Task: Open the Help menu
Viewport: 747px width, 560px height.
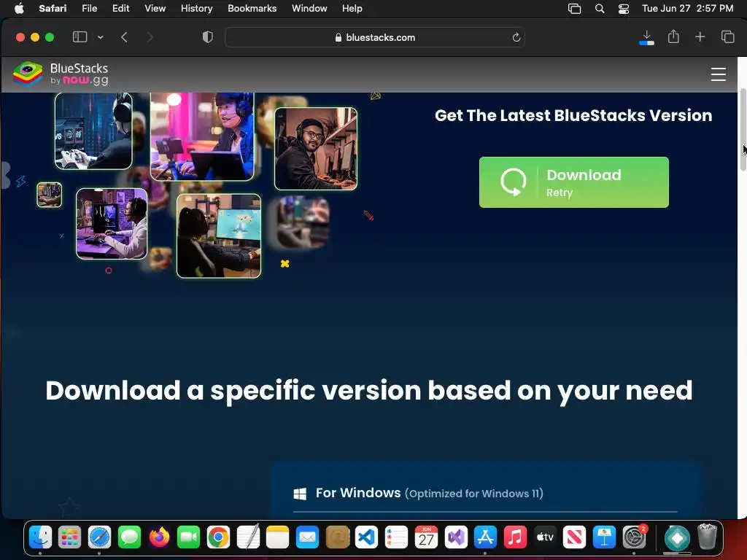Action: tap(352, 8)
